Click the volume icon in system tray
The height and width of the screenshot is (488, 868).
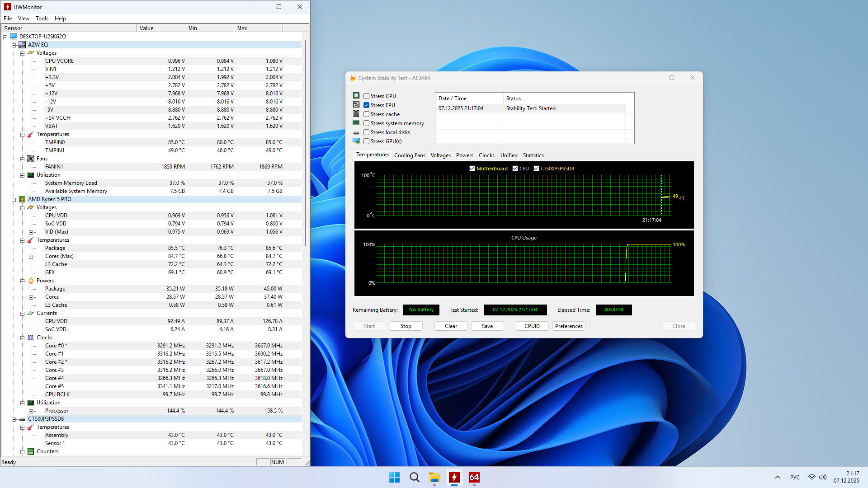click(x=823, y=477)
